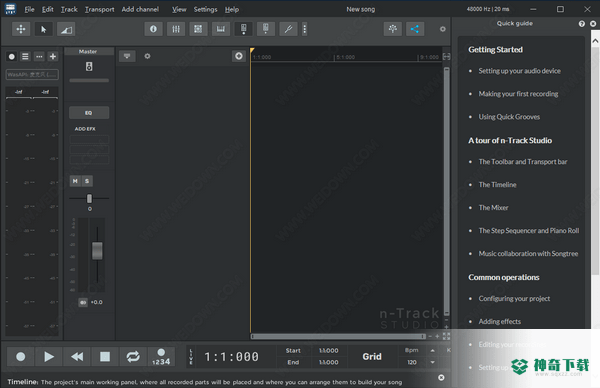The image size is (600, 388).
Task: Open the piano roll keyboard icon
Action: pos(221,29)
